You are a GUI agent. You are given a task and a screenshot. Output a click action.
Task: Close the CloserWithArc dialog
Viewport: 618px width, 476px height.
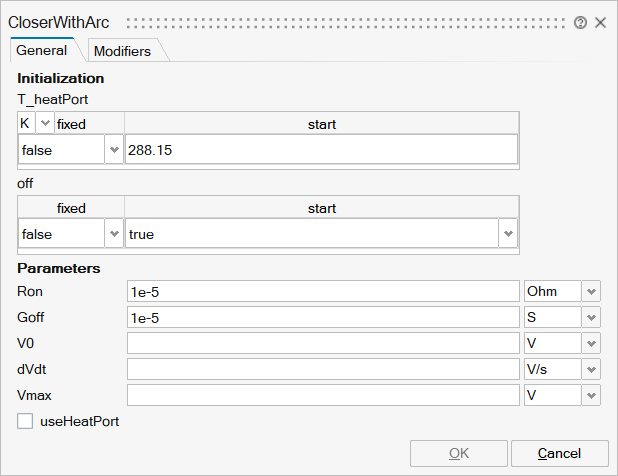coord(601,22)
